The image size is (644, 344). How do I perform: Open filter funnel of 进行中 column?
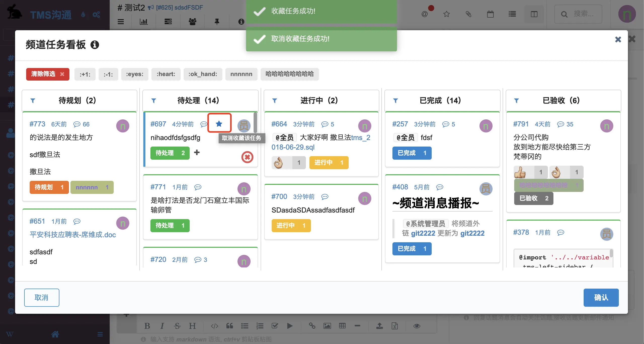point(275,101)
